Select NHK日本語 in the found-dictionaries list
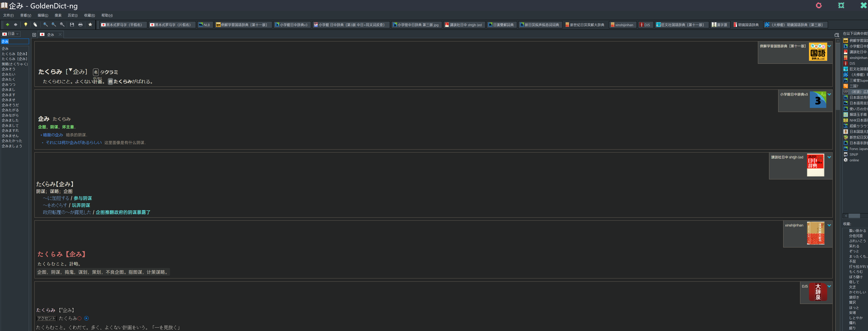Viewport: 868px width, 331px height. click(855, 120)
